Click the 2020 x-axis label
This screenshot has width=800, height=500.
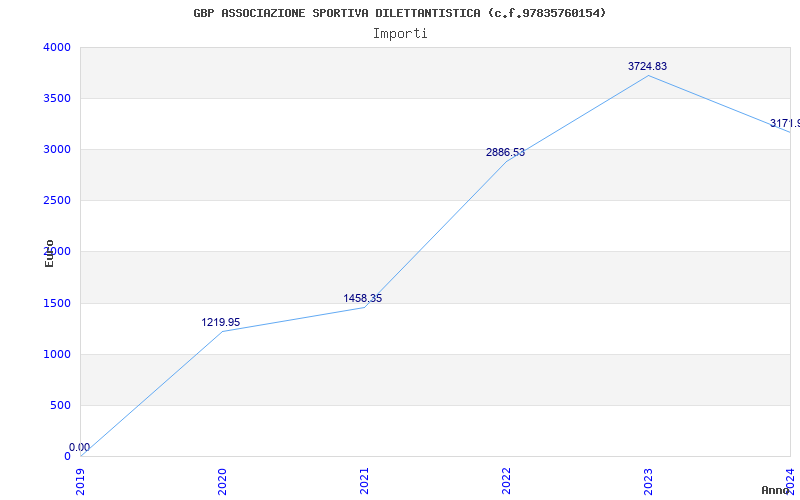click(222, 482)
